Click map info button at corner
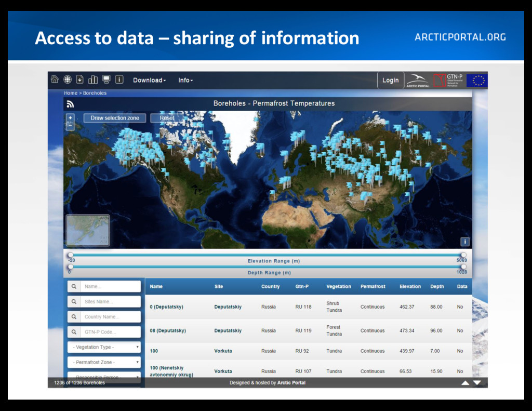This screenshot has width=532, height=411. (465, 242)
